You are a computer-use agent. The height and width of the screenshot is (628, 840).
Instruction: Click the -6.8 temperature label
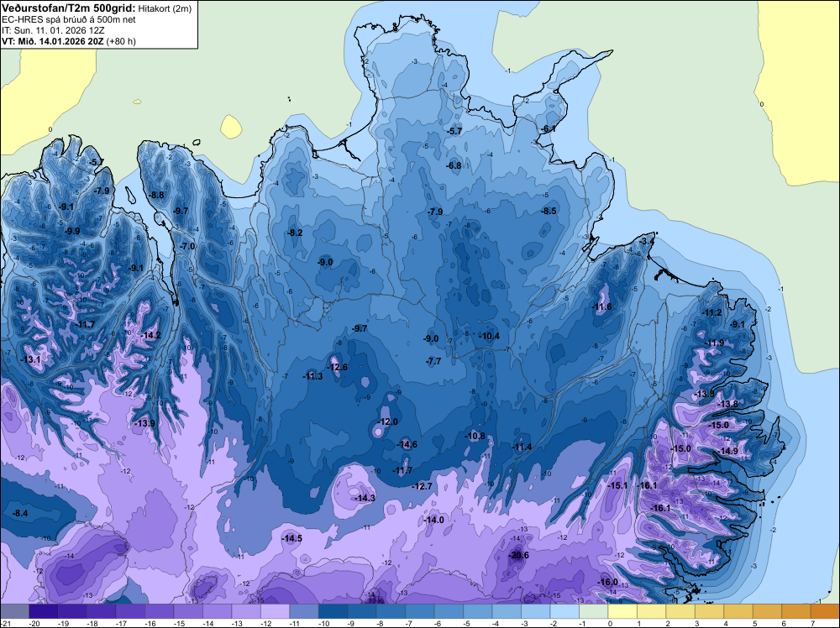(454, 166)
